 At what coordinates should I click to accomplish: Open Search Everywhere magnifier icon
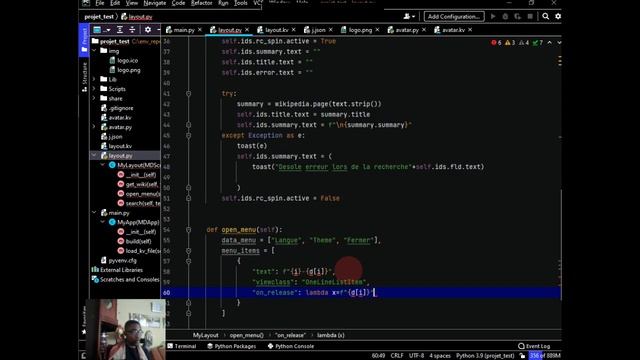coord(546,16)
